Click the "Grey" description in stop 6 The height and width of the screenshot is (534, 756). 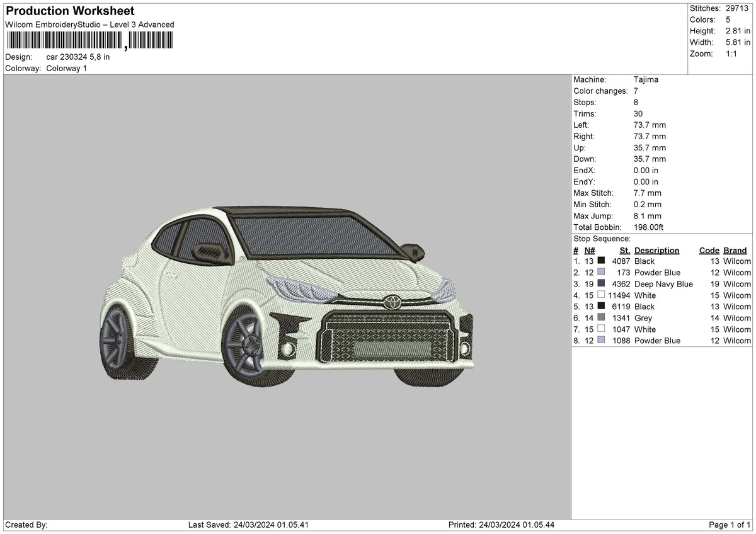[643, 317]
